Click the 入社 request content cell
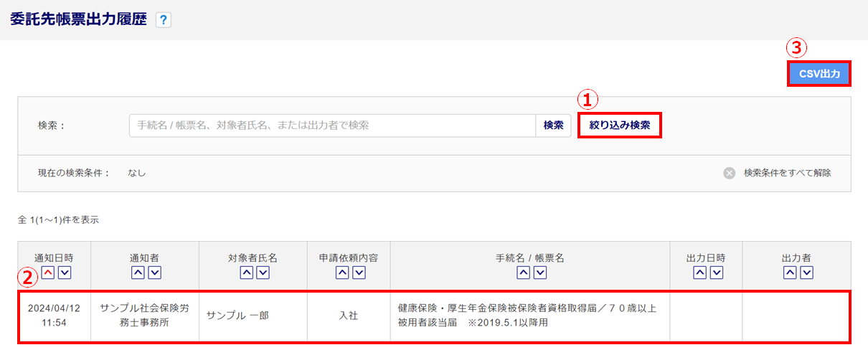Viewport: 868px width, 350px height. coord(349,315)
